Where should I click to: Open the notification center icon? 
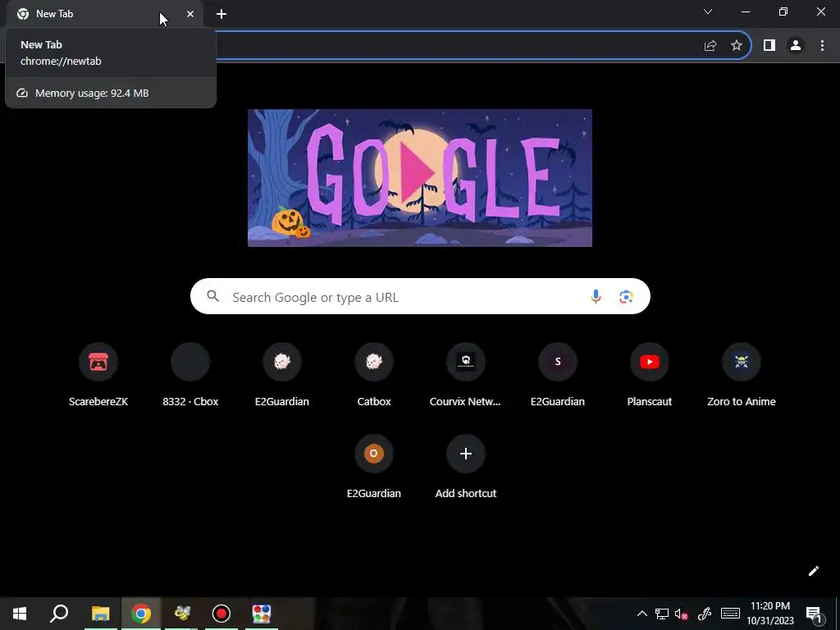[815, 614]
